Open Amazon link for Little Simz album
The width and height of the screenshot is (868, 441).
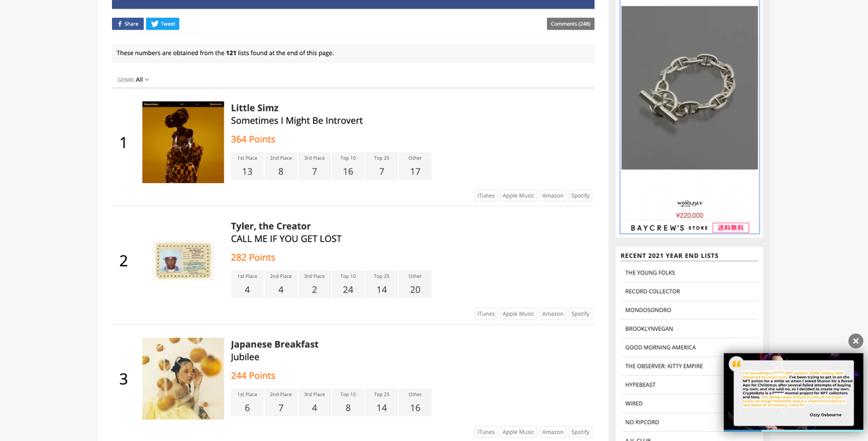(553, 196)
